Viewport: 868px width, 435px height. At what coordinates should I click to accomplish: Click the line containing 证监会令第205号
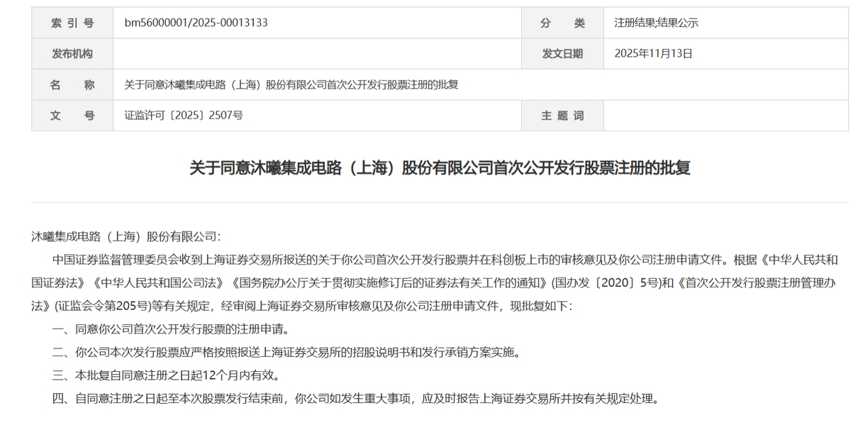(x=301, y=306)
